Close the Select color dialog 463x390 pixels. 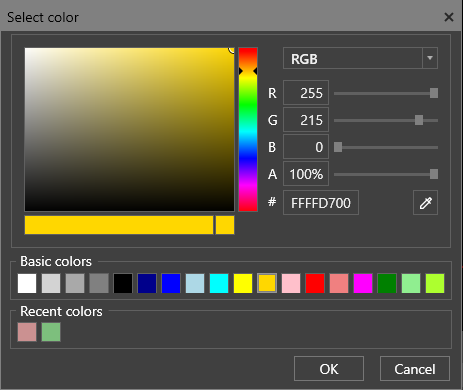click(x=449, y=17)
